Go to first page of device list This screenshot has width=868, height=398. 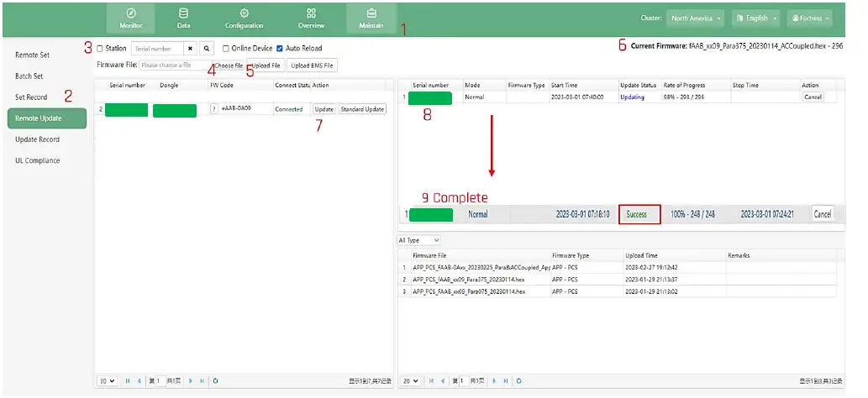coord(128,381)
